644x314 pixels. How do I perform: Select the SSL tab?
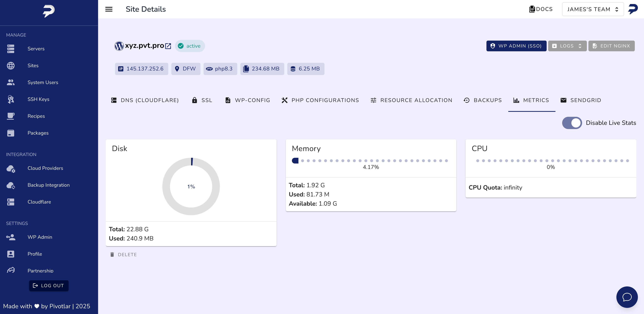(x=202, y=100)
